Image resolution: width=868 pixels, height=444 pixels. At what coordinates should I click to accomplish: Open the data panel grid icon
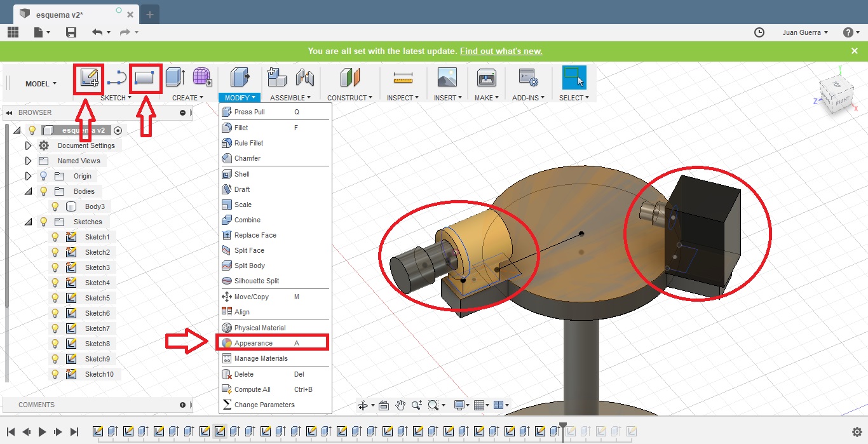coord(13,32)
